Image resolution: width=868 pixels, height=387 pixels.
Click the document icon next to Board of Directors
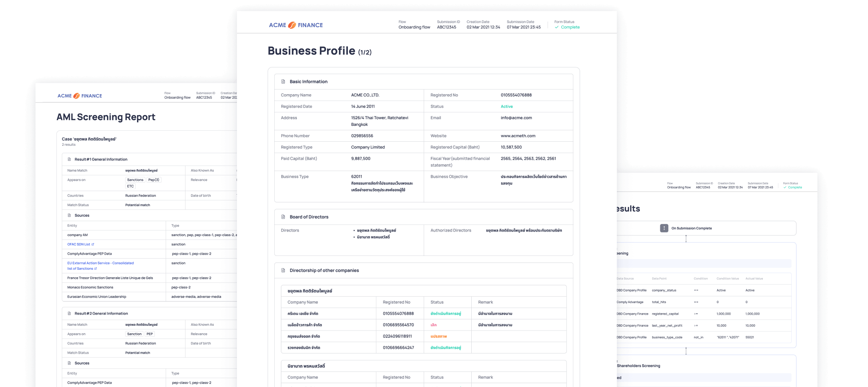(x=283, y=217)
